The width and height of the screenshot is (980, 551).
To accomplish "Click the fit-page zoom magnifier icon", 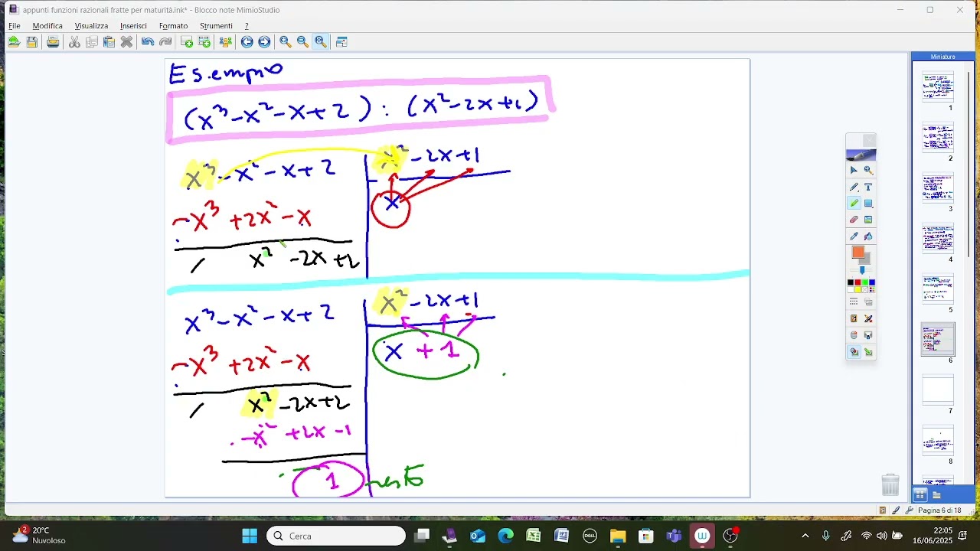I will (x=321, y=42).
